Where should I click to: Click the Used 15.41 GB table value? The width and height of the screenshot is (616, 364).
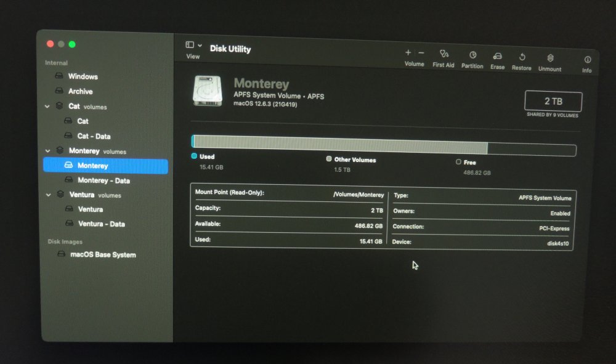click(x=371, y=241)
